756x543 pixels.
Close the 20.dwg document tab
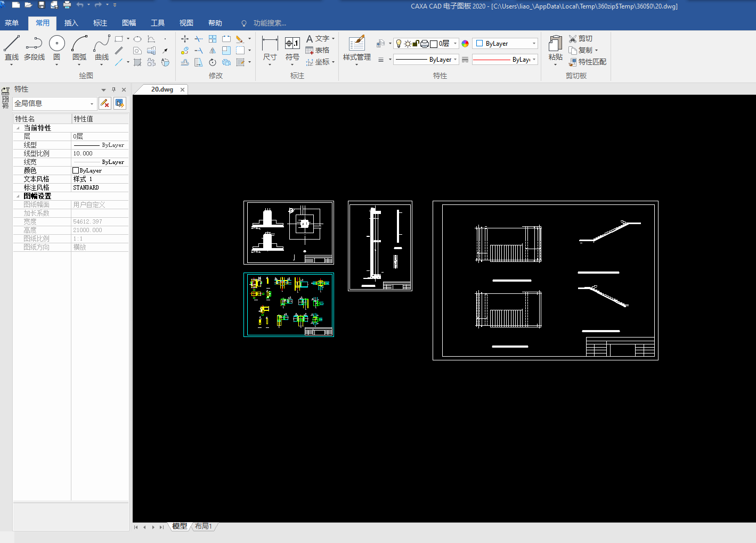pyautogui.click(x=182, y=89)
